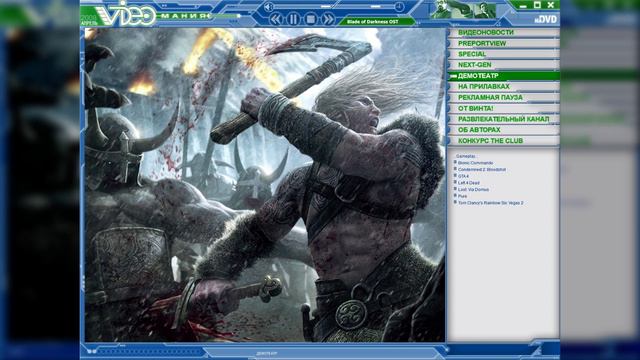Image resolution: width=640 pixels, height=360 pixels.
Task: Select the highlighted Демотеатр section
Action: (504, 76)
